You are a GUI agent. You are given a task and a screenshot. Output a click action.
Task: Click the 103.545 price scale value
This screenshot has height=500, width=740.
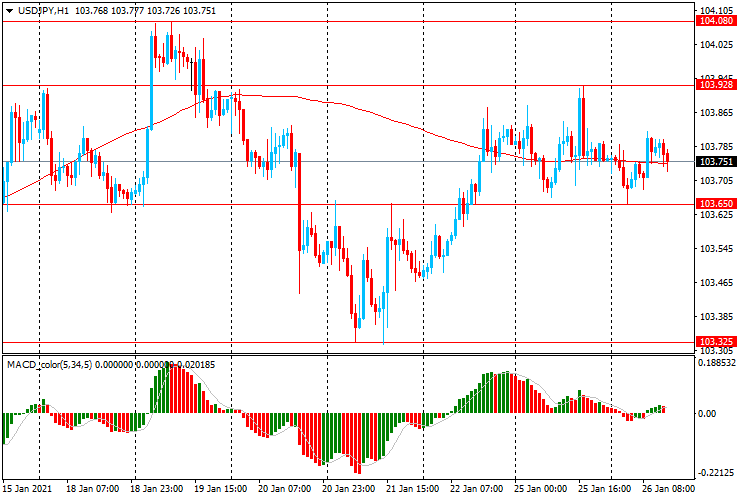click(716, 249)
